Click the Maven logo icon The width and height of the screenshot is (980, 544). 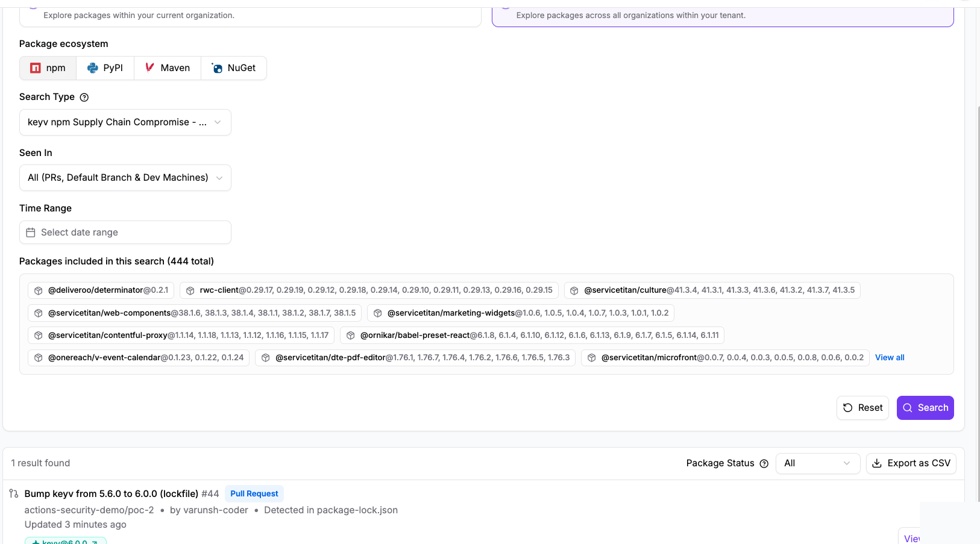[150, 67]
